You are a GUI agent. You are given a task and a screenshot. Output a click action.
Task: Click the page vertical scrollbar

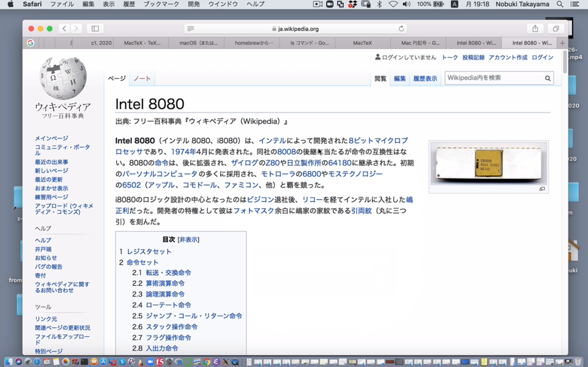pyautogui.click(x=565, y=62)
